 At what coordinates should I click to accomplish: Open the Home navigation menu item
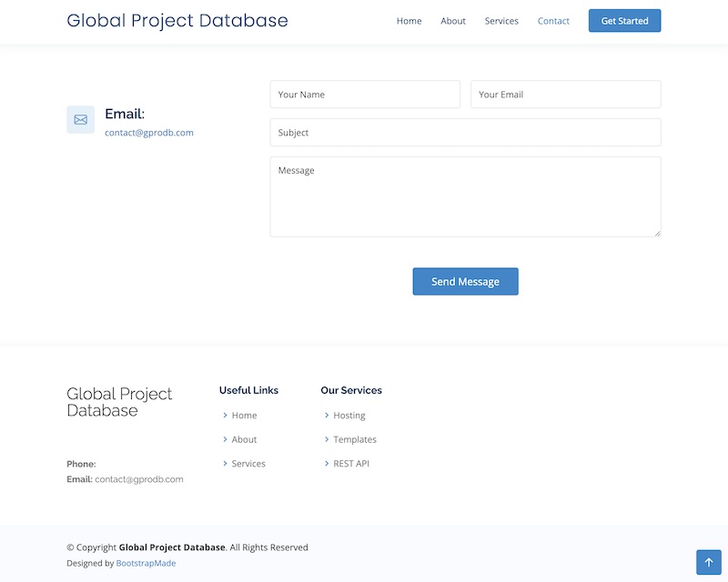(409, 21)
